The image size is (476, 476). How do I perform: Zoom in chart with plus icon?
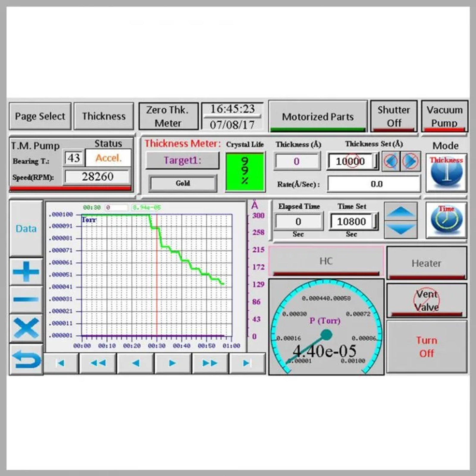[26, 271]
